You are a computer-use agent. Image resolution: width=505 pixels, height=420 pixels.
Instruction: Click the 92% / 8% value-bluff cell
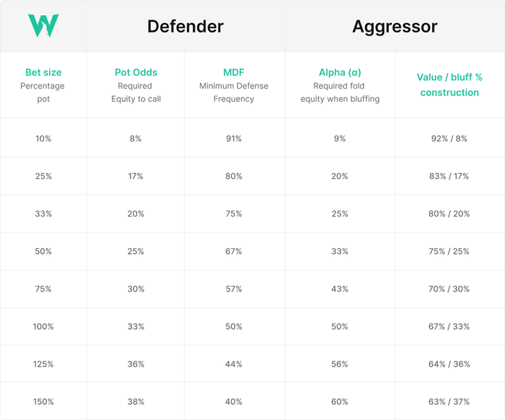pos(449,139)
